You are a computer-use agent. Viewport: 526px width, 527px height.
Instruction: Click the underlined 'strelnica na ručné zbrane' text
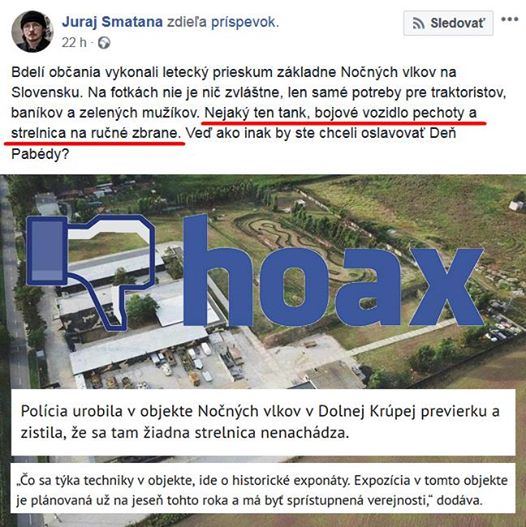(96, 134)
